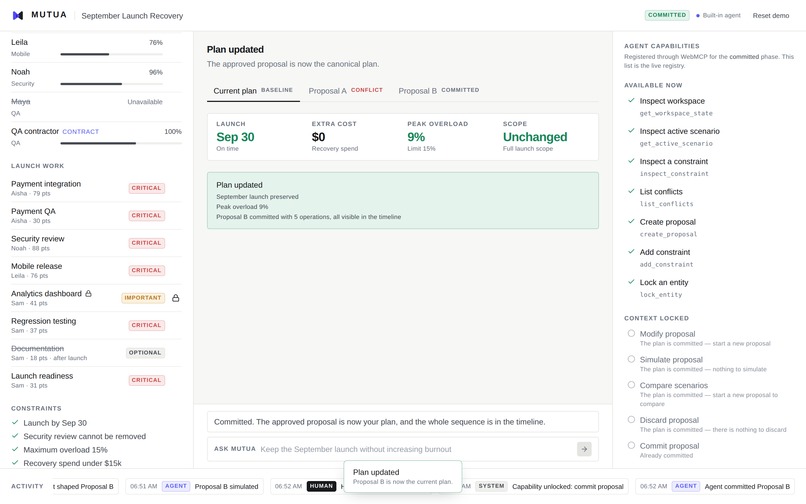Click the checkmark next to List conflicts
Viewport: 806px width, 504px height.
coord(631,191)
